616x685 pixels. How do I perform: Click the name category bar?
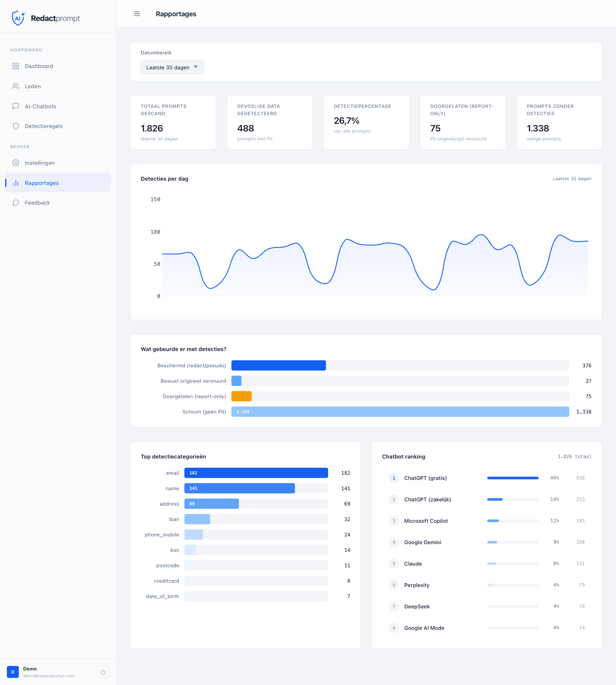click(240, 488)
